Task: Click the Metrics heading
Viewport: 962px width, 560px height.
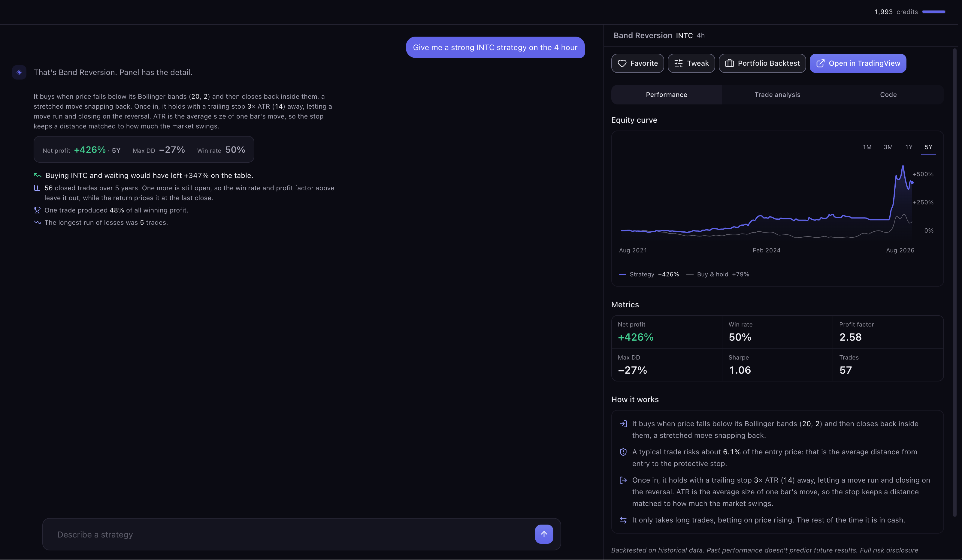Action: pyautogui.click(x=625, y=305)
